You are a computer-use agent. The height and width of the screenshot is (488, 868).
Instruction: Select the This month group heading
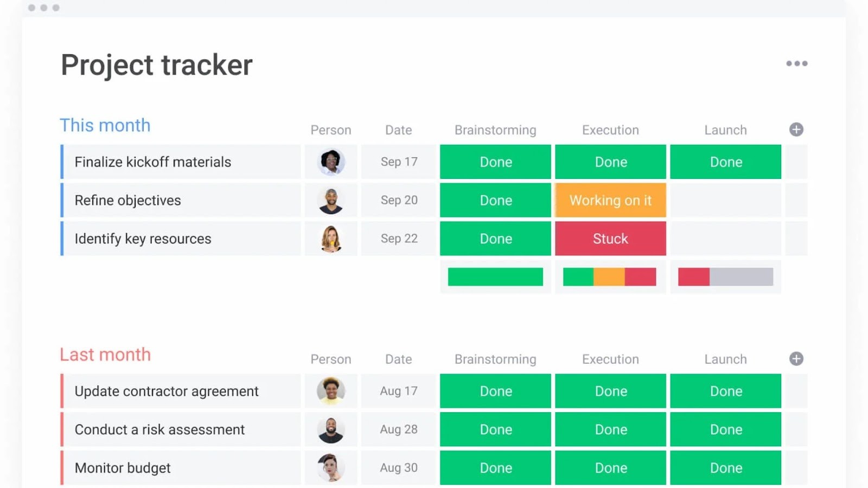click(x=105, y=125)
